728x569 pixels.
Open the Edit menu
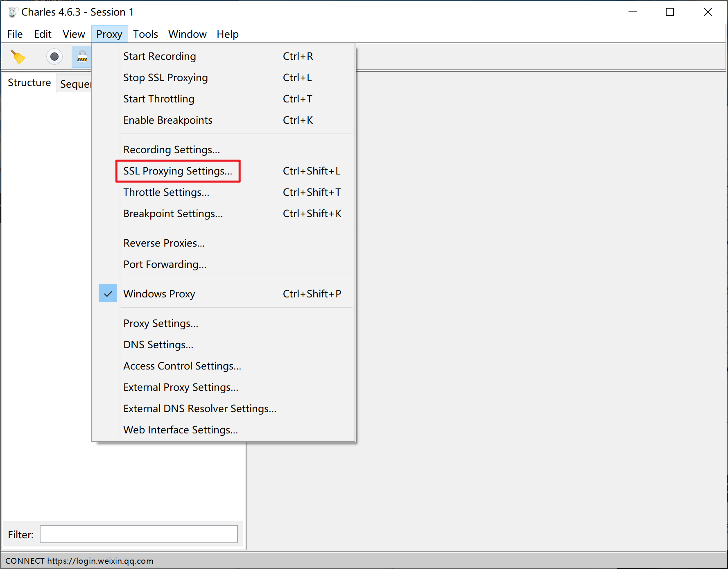[43, 34]
